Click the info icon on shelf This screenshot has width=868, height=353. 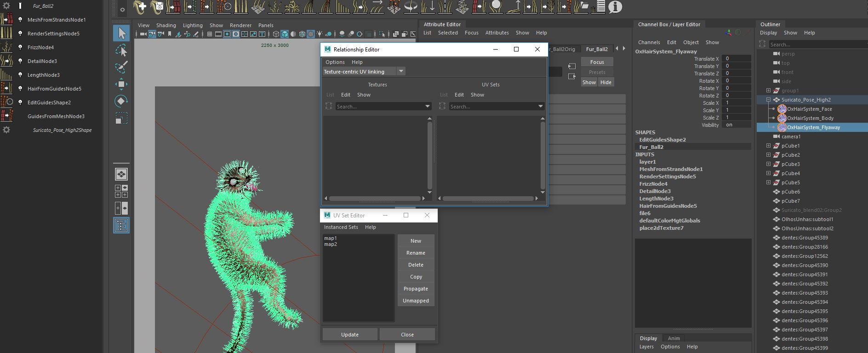pyautogui.click(x=615, y=7)
